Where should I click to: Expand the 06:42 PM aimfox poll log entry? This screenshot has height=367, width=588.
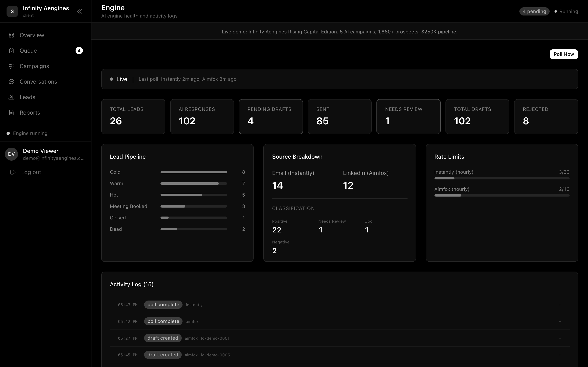point(560,322)
